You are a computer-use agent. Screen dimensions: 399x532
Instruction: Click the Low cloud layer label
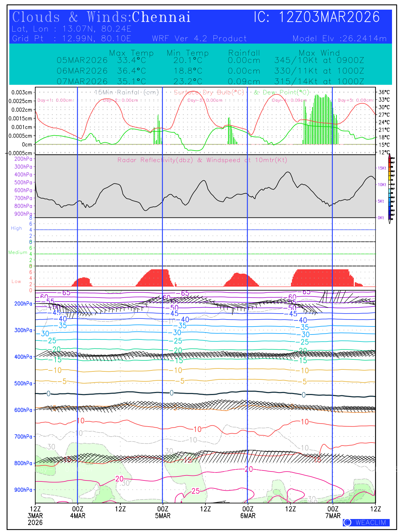pyautogui.click(x=16, y=281)
